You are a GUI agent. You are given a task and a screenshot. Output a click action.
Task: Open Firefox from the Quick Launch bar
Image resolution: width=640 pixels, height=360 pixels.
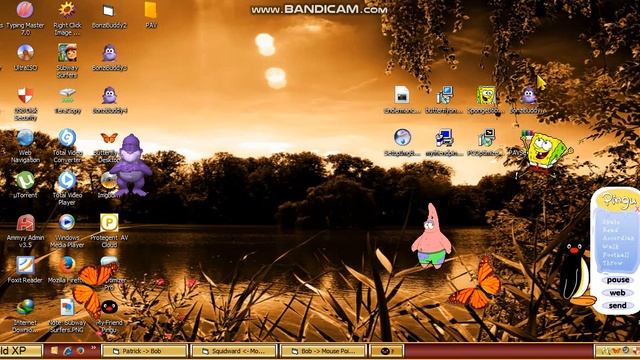point(80,351)
